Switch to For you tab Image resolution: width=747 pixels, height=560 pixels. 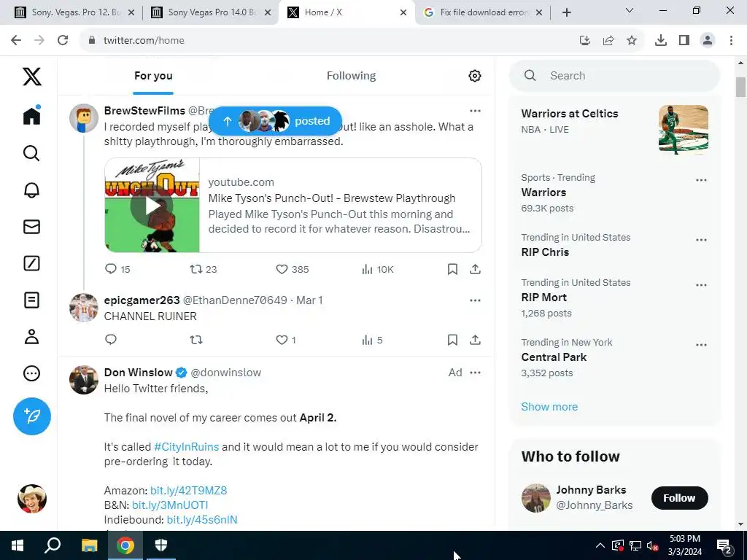[x=153, y=76]
